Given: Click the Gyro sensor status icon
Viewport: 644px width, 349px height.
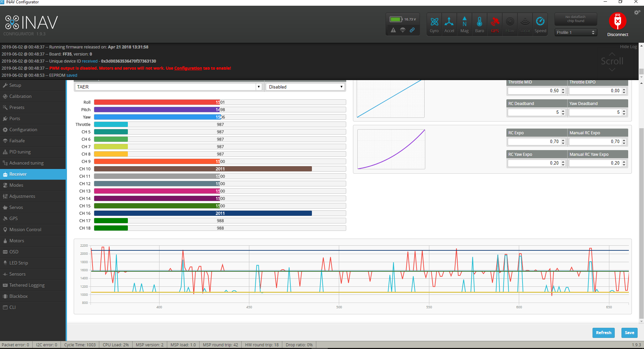Looking at the screenshot, I should (434, 24).
